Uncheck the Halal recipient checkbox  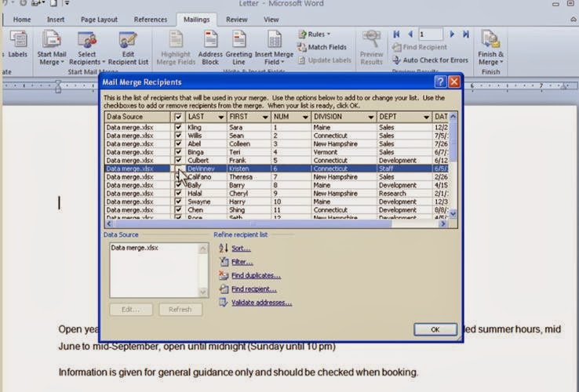(x=178, y=193)
